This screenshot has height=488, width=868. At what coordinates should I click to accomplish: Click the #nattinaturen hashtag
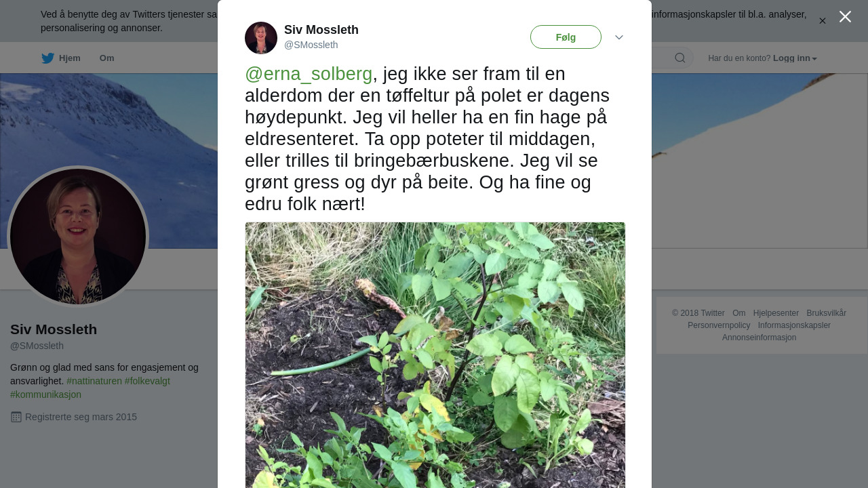click(94, 381)
